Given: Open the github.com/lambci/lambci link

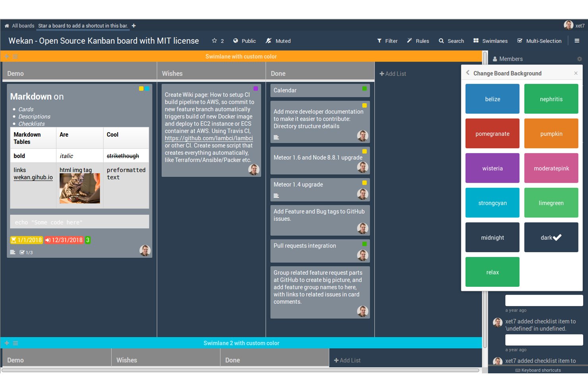Looking at the screenshot, I should point(209,138).
